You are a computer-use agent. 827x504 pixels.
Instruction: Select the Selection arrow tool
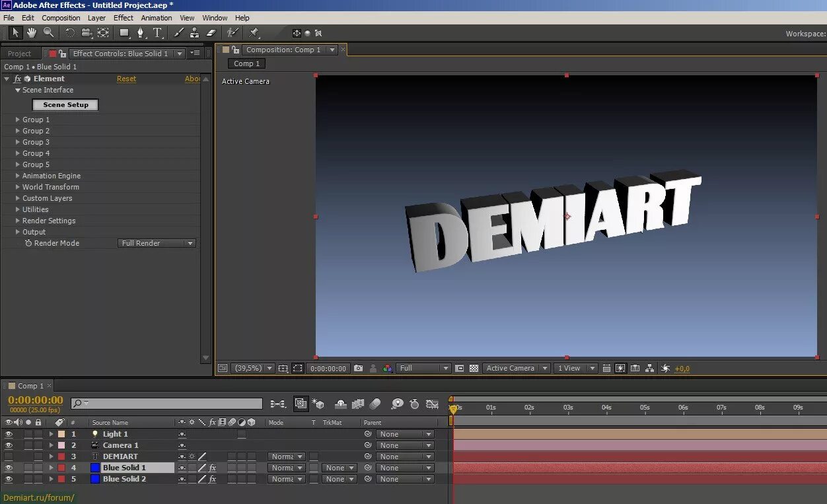16,32
